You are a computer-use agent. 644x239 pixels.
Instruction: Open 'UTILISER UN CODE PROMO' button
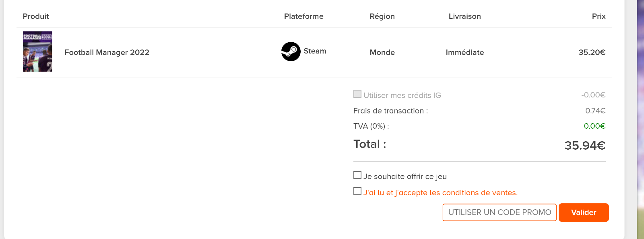500,212
